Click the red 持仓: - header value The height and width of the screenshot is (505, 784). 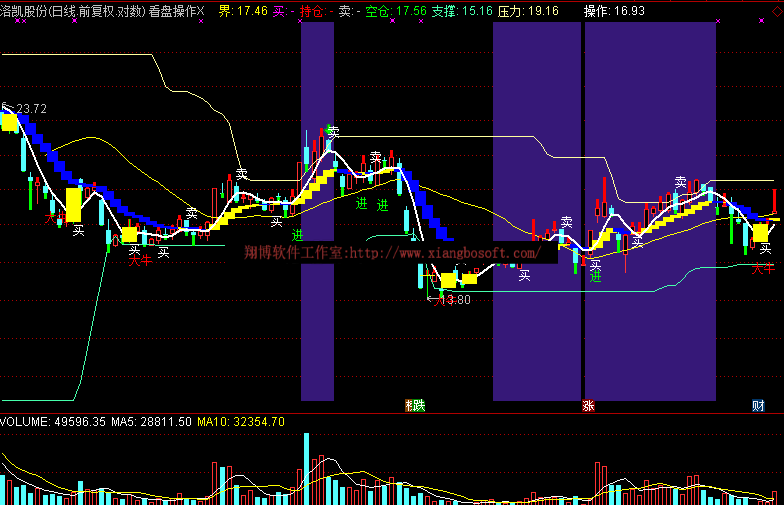coord(316,10)
